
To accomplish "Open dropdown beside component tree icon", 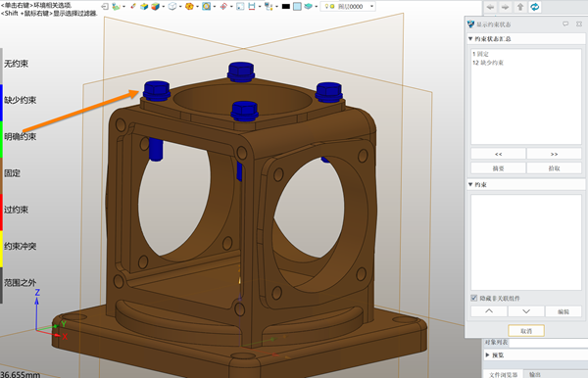I will 276,7.
